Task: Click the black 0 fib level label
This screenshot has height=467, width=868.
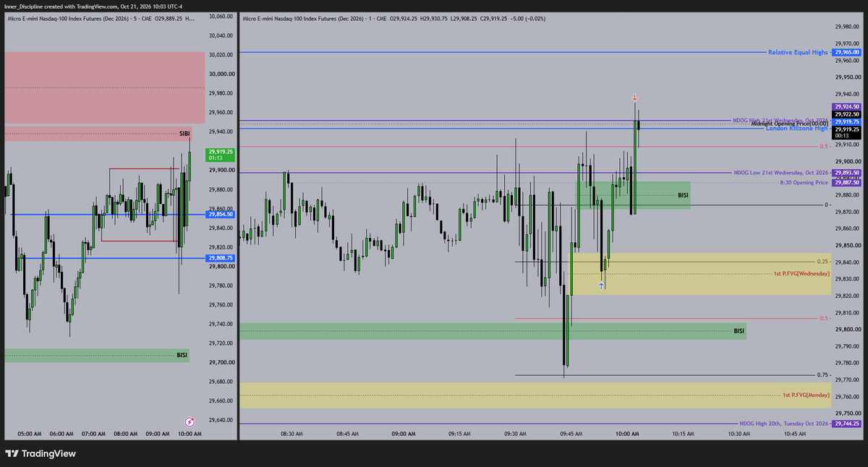Action: (x=827, y=205)
